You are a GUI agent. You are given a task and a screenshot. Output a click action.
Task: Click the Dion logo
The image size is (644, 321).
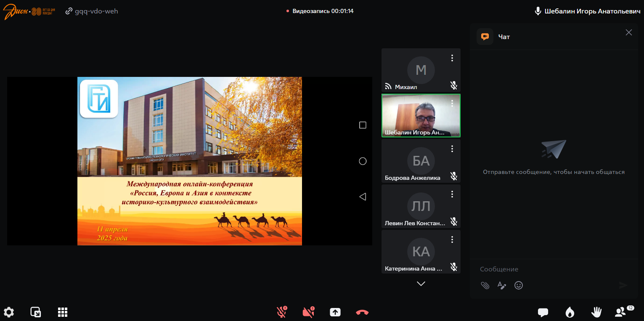(x=29, y=11)
